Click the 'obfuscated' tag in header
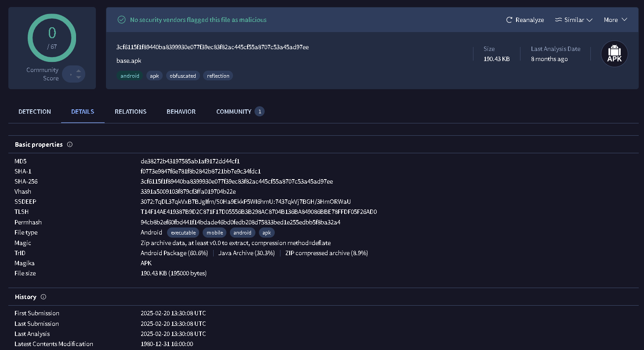Image resolution: width=644 pixels, height=350 pixels. pyautogui.click(x=183, y=76)
